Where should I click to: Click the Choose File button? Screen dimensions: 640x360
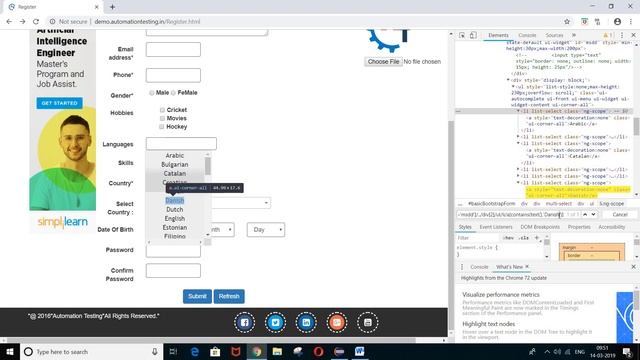coord(383,62)
